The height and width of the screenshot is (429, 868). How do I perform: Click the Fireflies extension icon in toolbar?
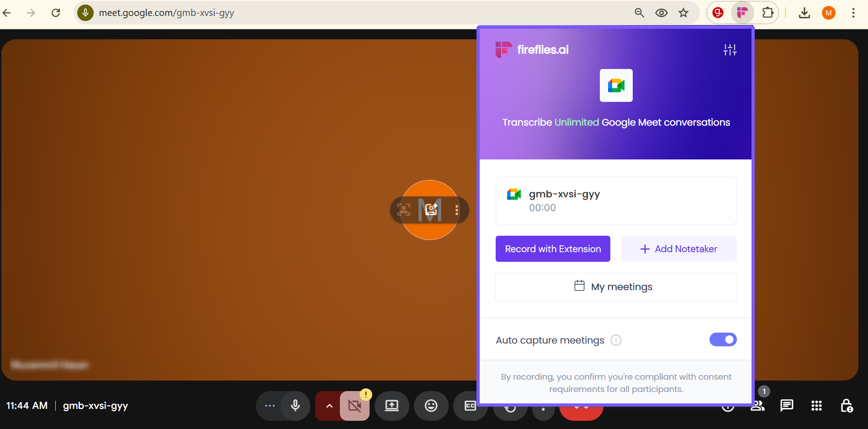click(x=742, y=13)
